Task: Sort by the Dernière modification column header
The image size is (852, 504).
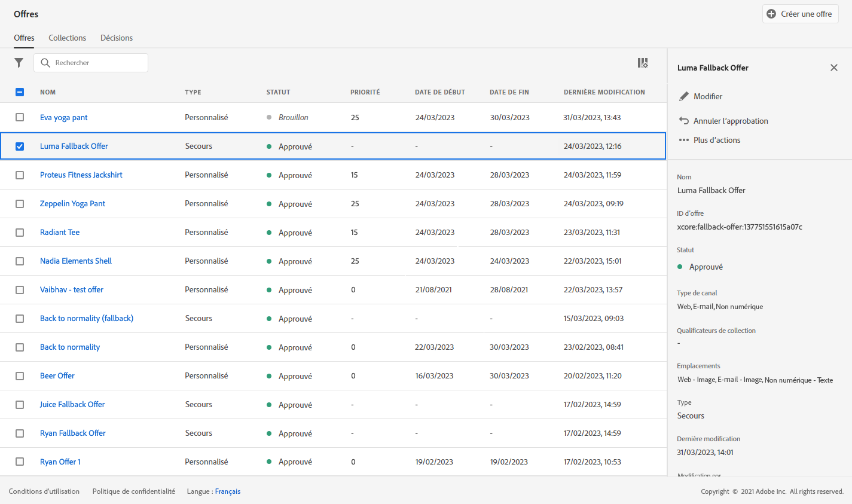Action: [x=604, y=92]
